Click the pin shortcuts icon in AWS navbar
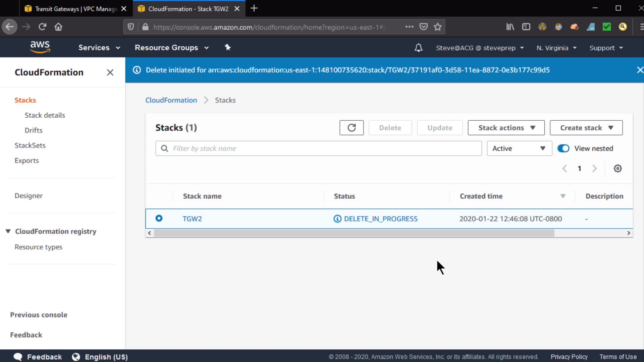This screenshot has width=644, height=362. click(228, 48)
